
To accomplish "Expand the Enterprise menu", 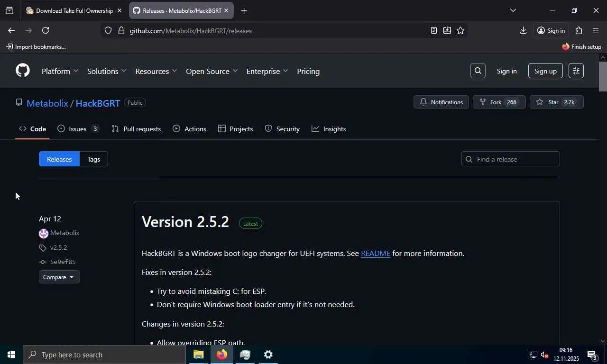I will click(x=267, y=71).
